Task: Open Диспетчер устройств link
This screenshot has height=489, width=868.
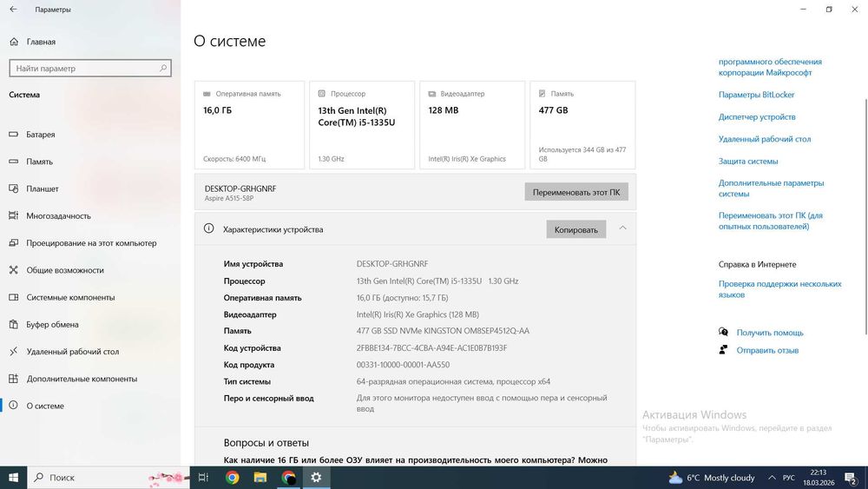Action: tap(757, 117)
